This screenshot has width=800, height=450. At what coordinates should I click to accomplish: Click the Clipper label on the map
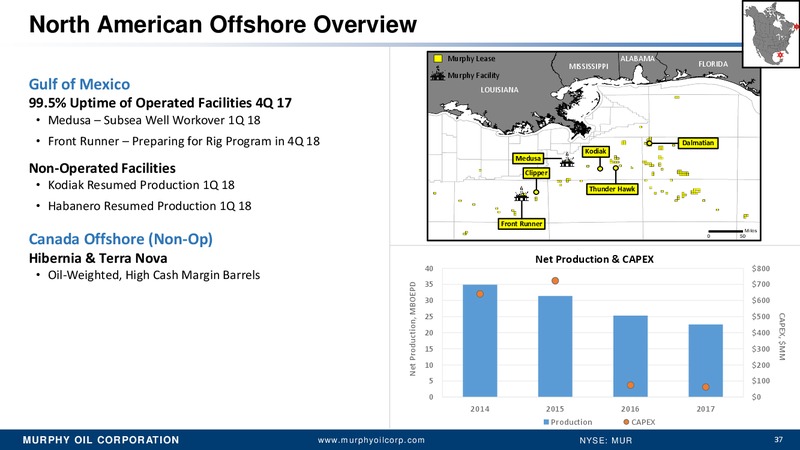tap(536, 173)
